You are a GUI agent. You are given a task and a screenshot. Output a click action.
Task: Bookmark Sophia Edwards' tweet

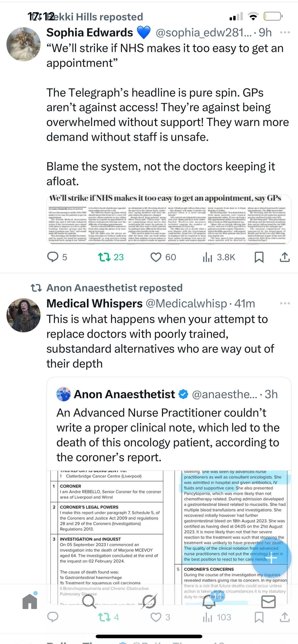point(259,257)
